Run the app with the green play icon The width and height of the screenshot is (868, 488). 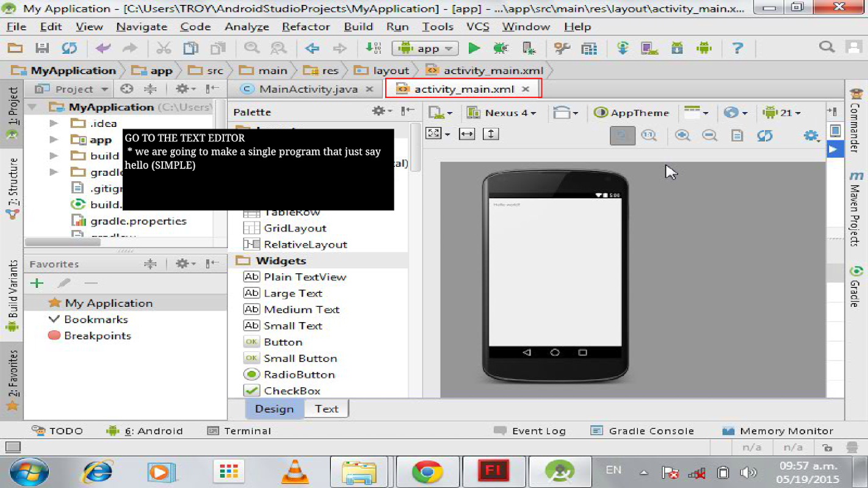(474, 48)
